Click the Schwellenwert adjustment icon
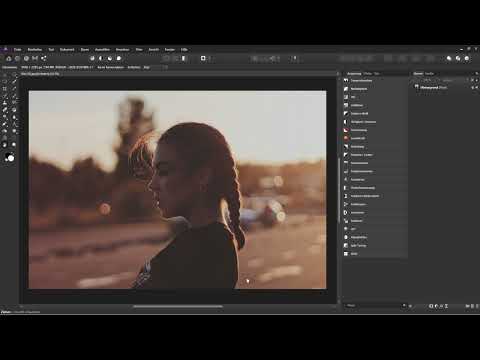This screenshot has height=360, width=480. pos(346,163)
